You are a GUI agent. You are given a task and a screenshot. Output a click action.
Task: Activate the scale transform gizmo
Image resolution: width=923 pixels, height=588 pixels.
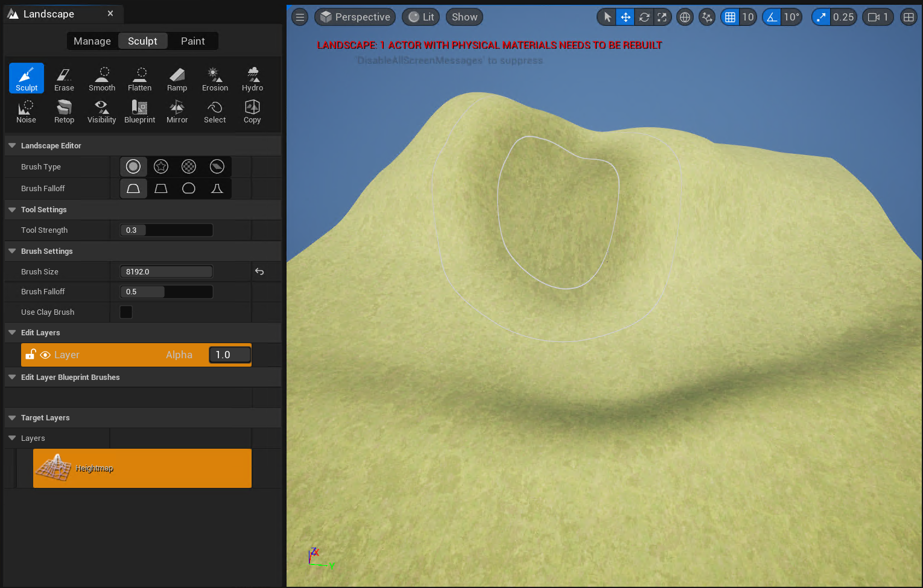[x=662, y=17]
